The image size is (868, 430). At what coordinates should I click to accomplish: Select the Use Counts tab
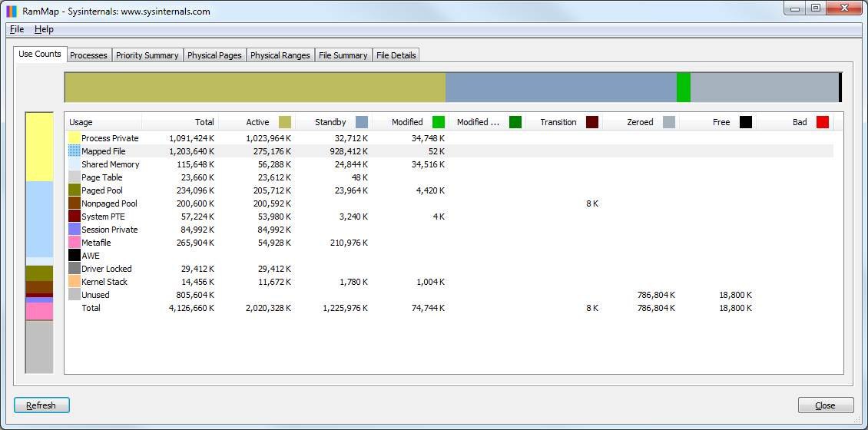click(40, 55)
